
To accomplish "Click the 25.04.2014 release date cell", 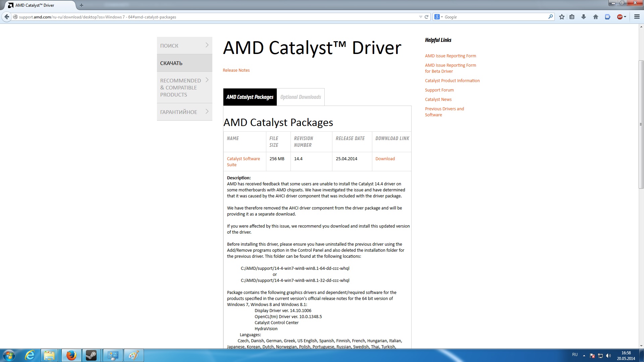I will pyautogui.click(x=352, y=162).
